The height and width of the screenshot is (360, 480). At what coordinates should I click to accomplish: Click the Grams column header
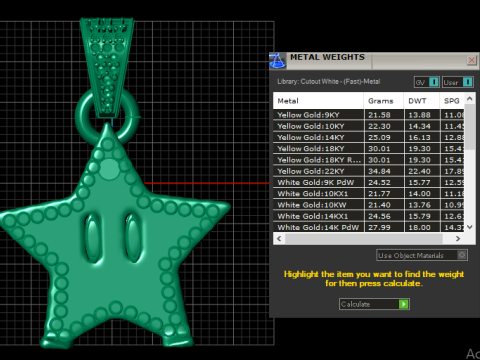(384, 101)
